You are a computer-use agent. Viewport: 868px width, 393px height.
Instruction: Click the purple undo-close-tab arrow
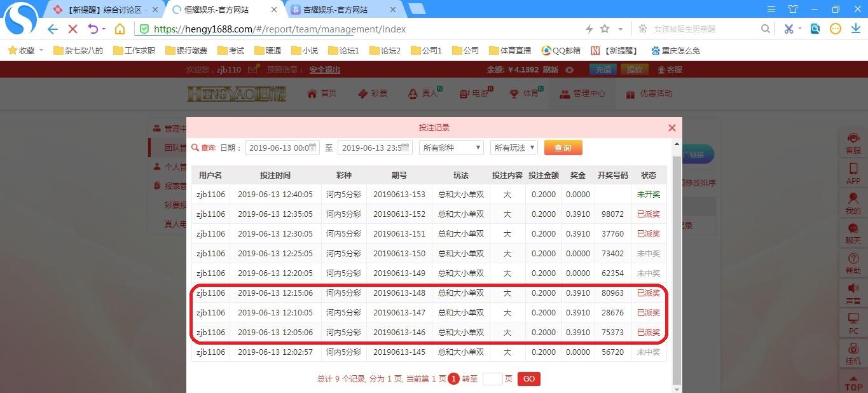[93, 29]
